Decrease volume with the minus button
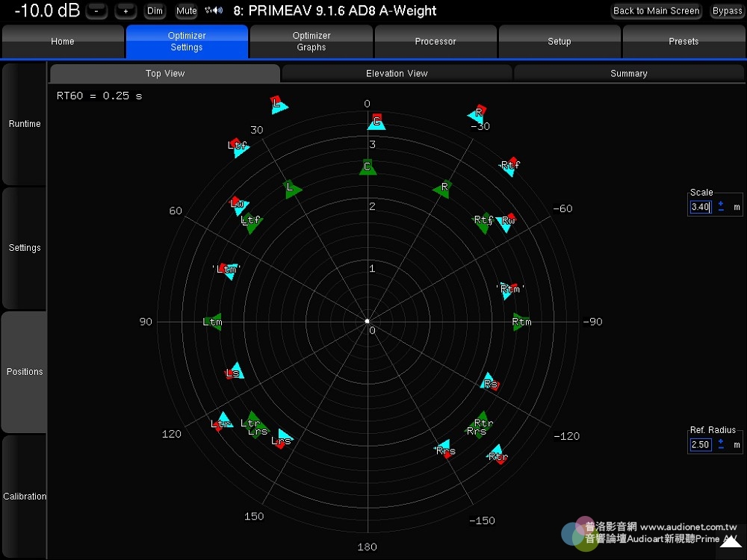The width and height of the screenshot is (747, 560). point(96,10)
